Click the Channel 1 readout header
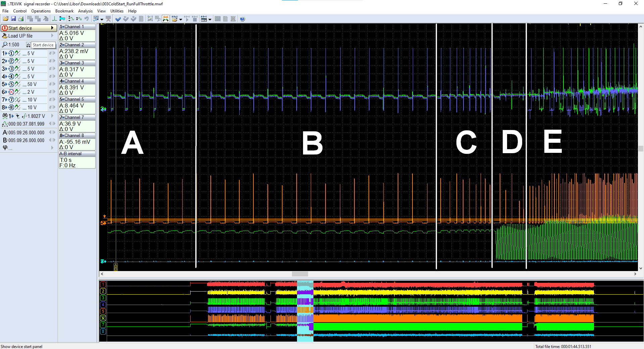The height and width of the screenshot is (349, 644). (77, 27)
